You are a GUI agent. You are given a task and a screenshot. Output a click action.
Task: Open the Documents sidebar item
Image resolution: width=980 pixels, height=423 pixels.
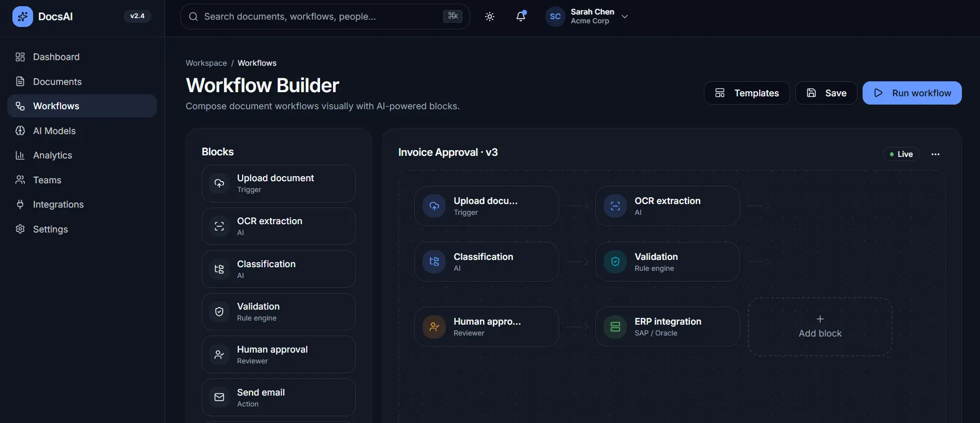[x=82, y=82]
